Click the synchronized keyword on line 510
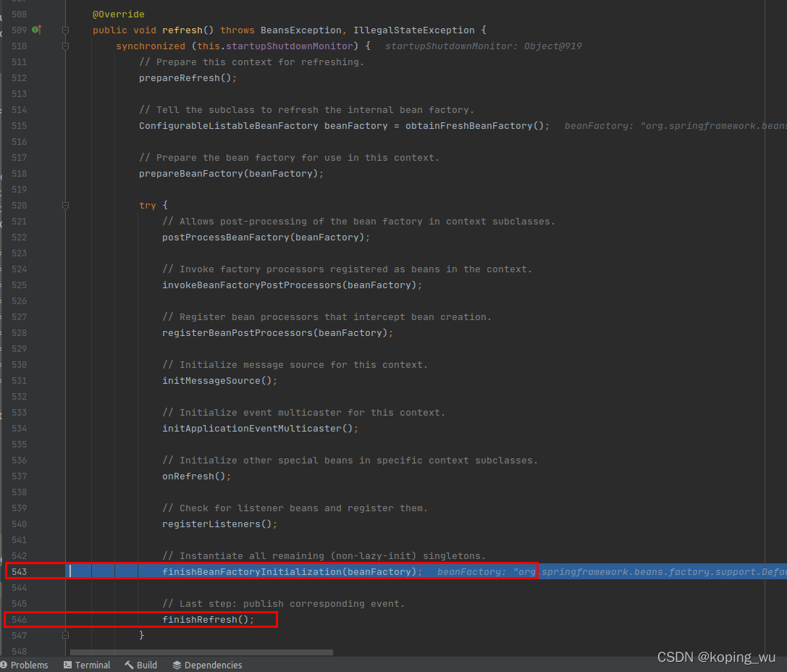The width and height of the screenshot is (787, 672). [151, 46]
